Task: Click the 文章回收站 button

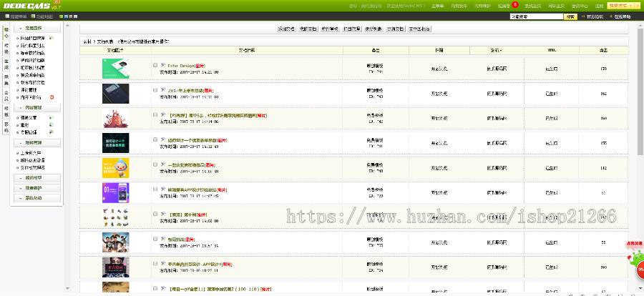Action: [419, 29]
